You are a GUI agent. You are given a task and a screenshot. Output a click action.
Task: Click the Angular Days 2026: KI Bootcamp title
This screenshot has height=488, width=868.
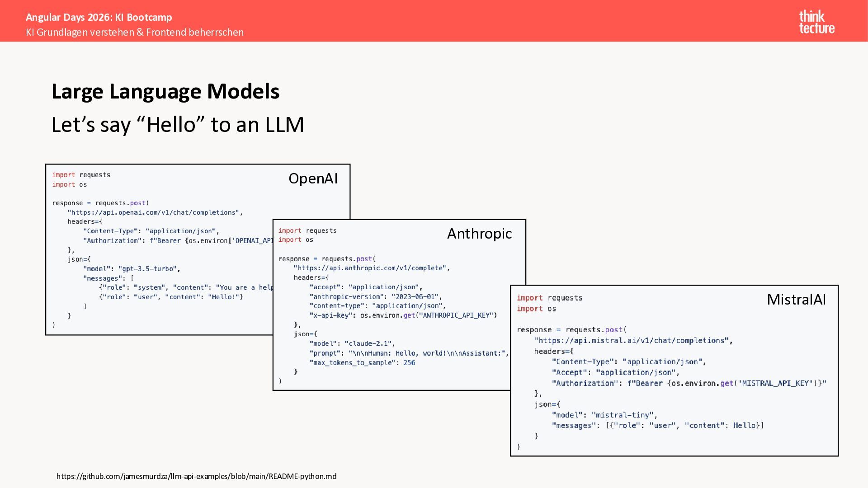point(99,17)
